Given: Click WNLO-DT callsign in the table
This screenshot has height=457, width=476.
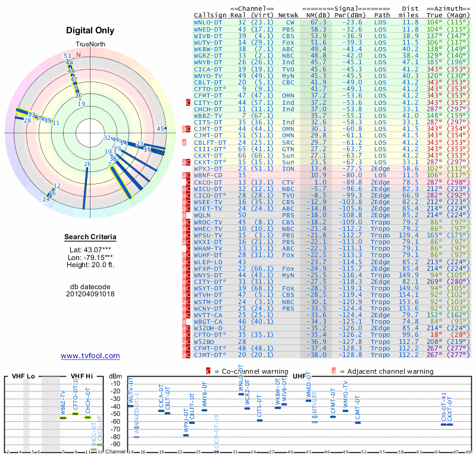Looking at the screenshot, I should tap(208, 23).
